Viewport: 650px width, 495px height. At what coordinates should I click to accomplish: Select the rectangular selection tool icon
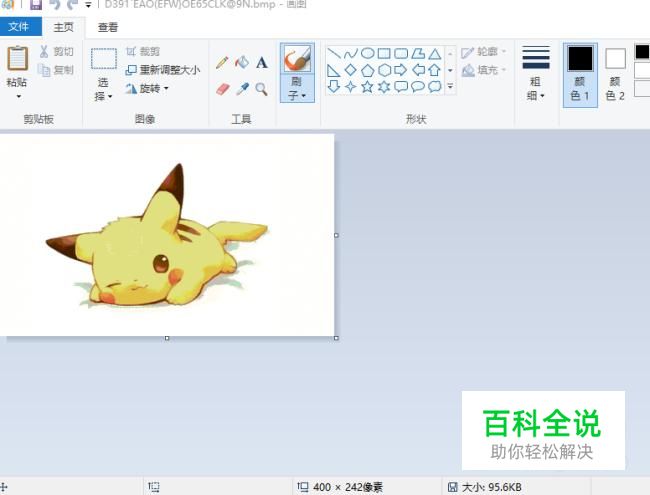[x=104, y=58]
